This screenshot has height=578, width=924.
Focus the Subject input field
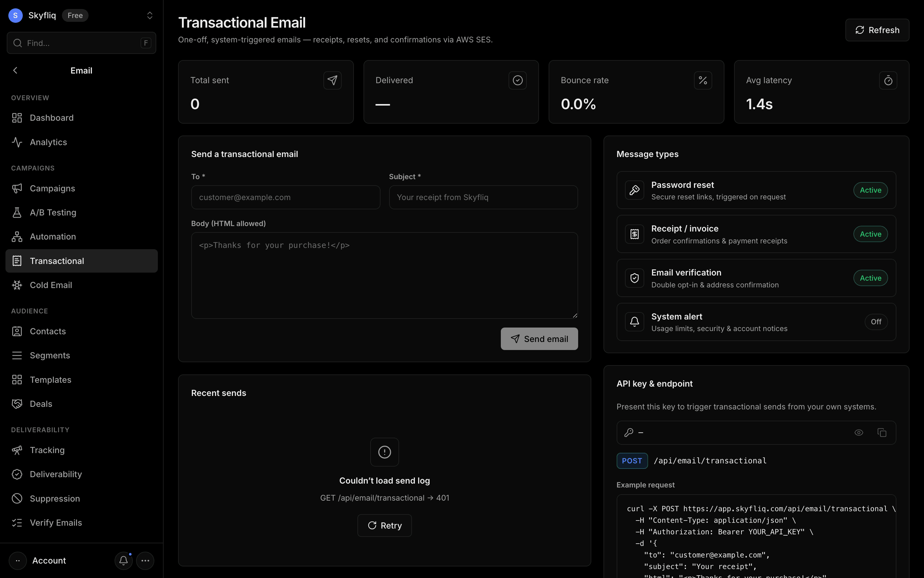pyautogui.click(x=483, y=197)
